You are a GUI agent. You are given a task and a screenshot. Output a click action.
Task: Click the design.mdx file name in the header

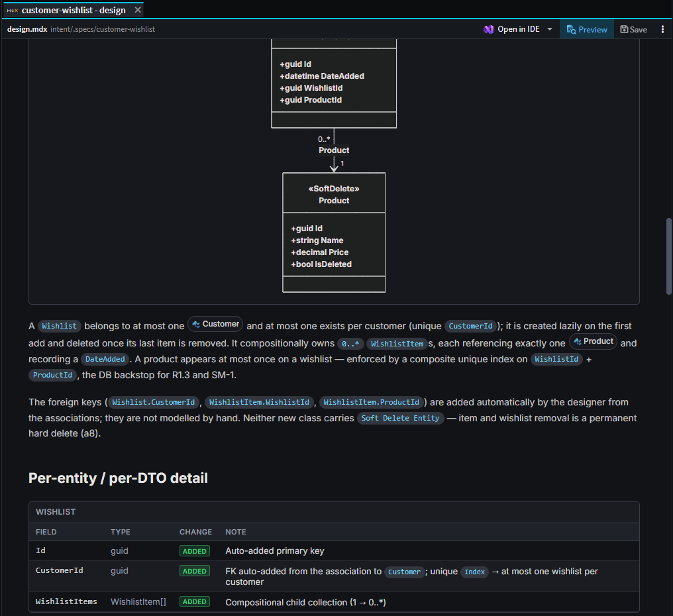[x=27, y=29]
